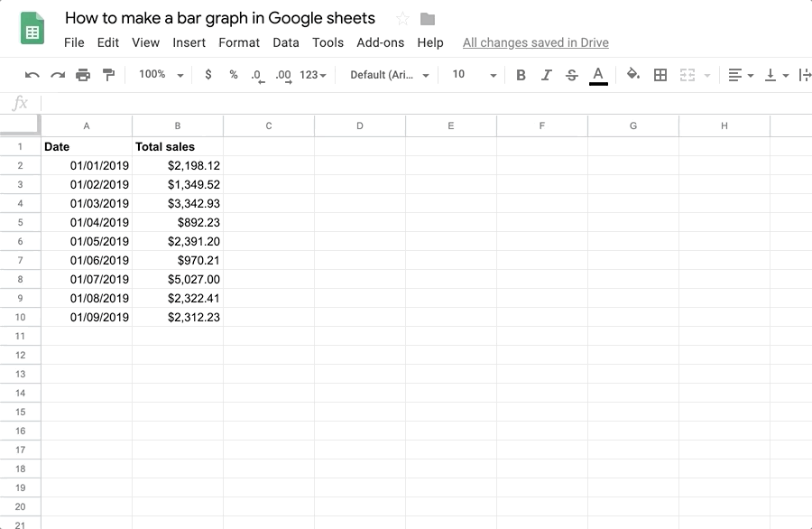Select row 11 header
The image size is (812, 529).
[20, 336]
